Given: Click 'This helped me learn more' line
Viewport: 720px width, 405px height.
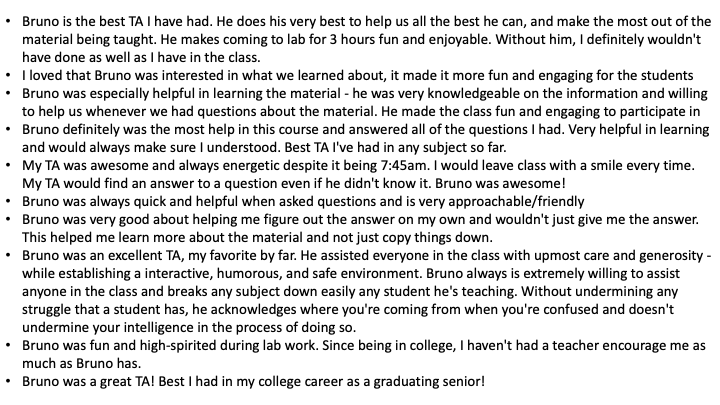Looking at the screenshot, I should point(257,237).
